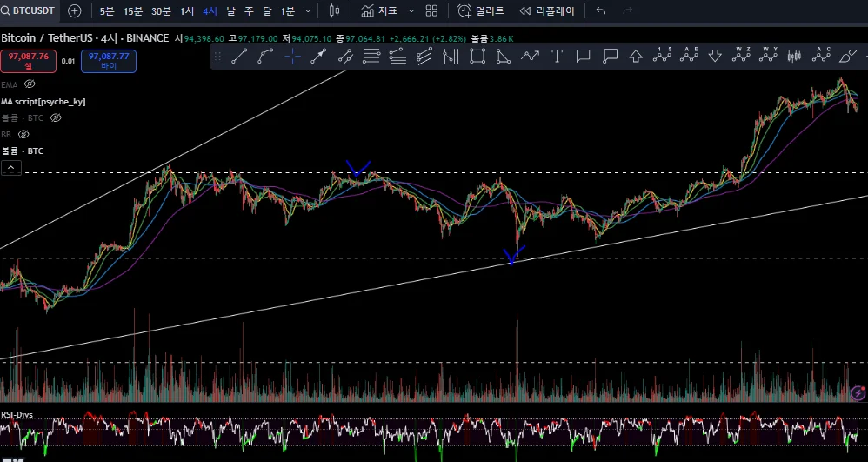Start the 리플레이 bar replay
Screen dimensions: 868x462
tap(547, 11)
